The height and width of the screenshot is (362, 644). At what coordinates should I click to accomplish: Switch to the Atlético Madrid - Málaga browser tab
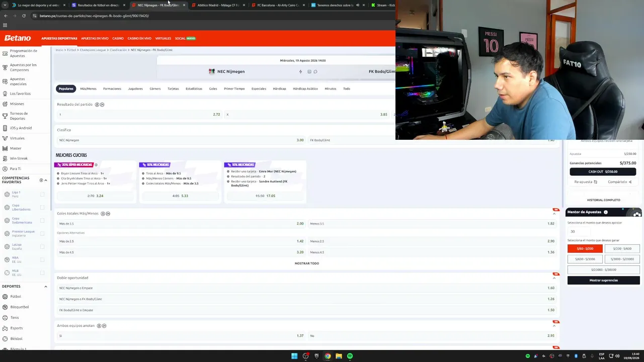point(218,5)
